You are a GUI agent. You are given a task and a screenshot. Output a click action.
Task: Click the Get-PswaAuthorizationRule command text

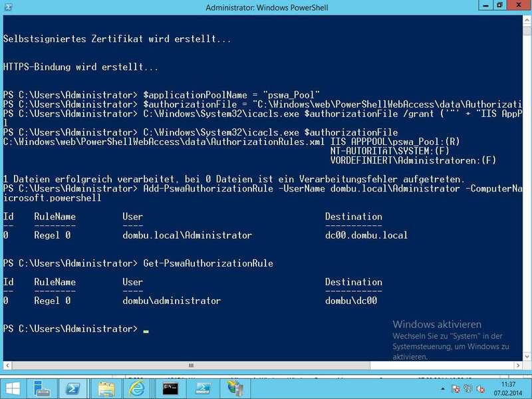coord(208,263)
